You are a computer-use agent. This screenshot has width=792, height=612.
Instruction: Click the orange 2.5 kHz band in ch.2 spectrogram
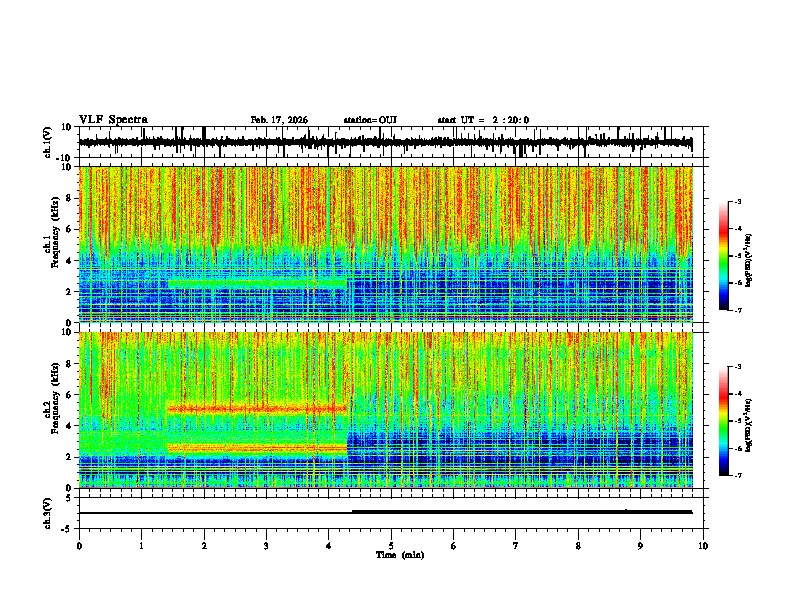pos(257,447)
